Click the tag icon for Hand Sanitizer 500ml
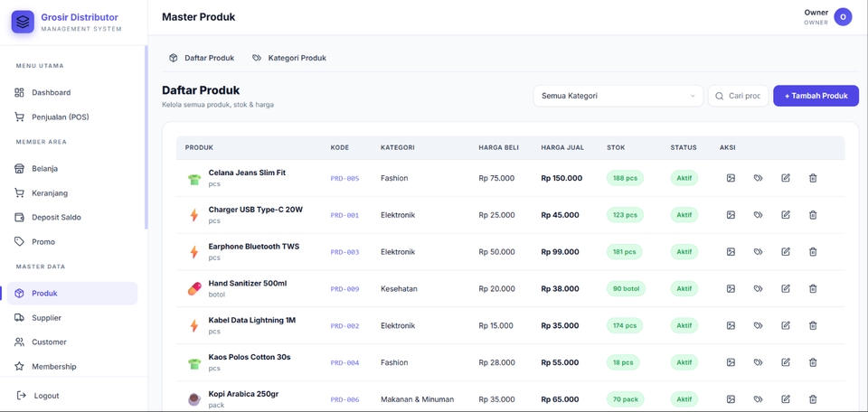868x412 pixels. [758, 289]
